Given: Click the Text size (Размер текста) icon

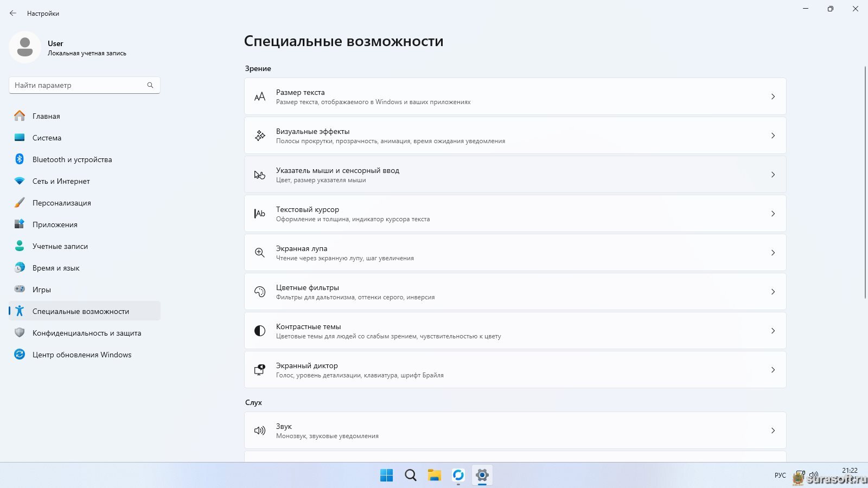Looking at the screenshot, I should point(260,97).
